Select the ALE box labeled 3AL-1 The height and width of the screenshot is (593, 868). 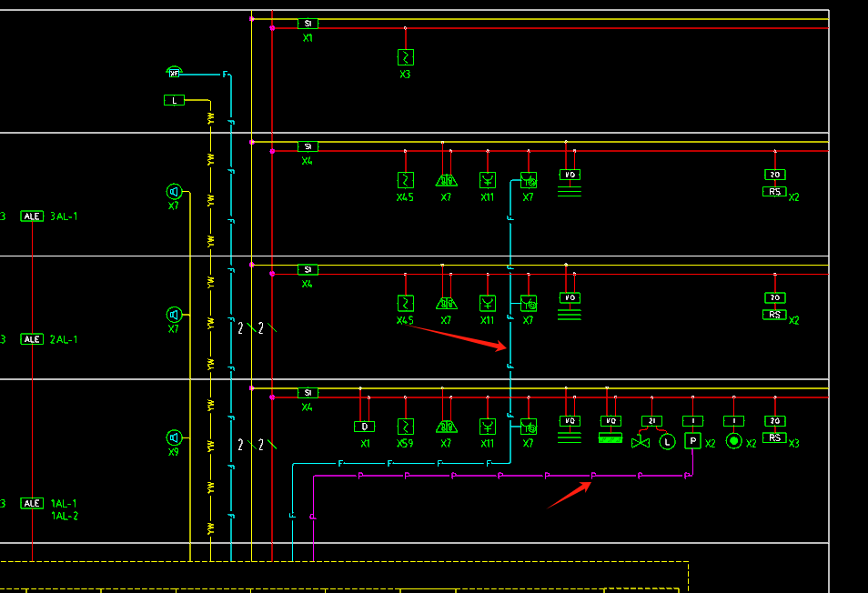[32, 216]
